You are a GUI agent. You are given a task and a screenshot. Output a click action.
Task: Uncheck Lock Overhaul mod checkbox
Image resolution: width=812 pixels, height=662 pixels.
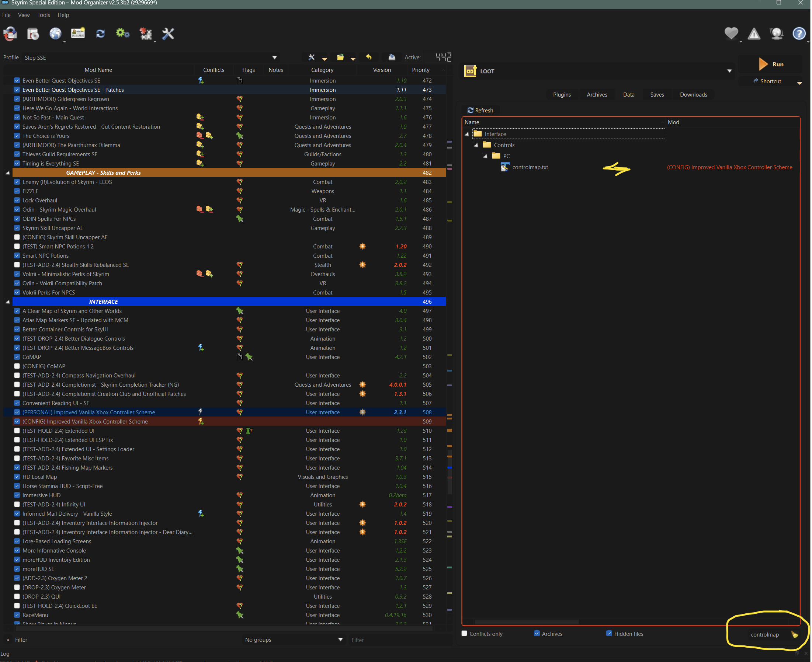tap(17, 201)
